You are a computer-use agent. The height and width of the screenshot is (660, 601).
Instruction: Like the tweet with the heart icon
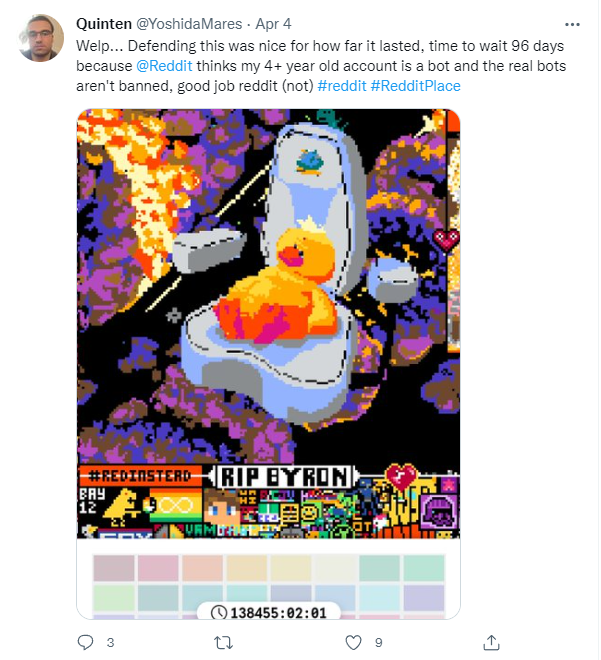click(x=353, y=643)
